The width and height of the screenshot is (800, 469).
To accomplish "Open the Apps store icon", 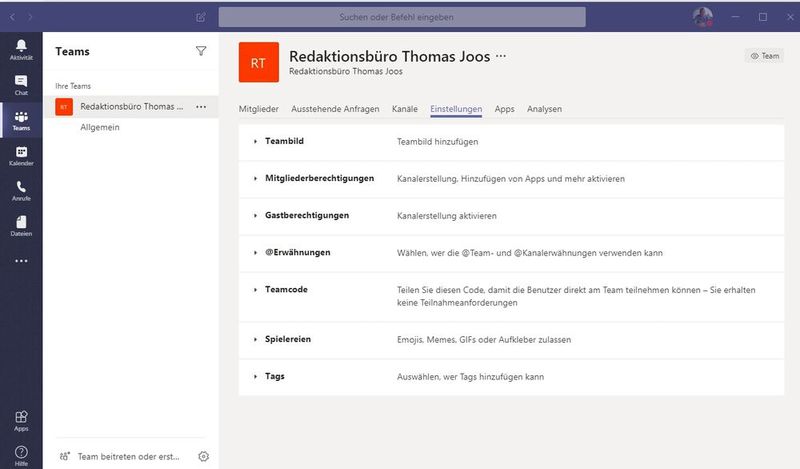I will [21, 420].
